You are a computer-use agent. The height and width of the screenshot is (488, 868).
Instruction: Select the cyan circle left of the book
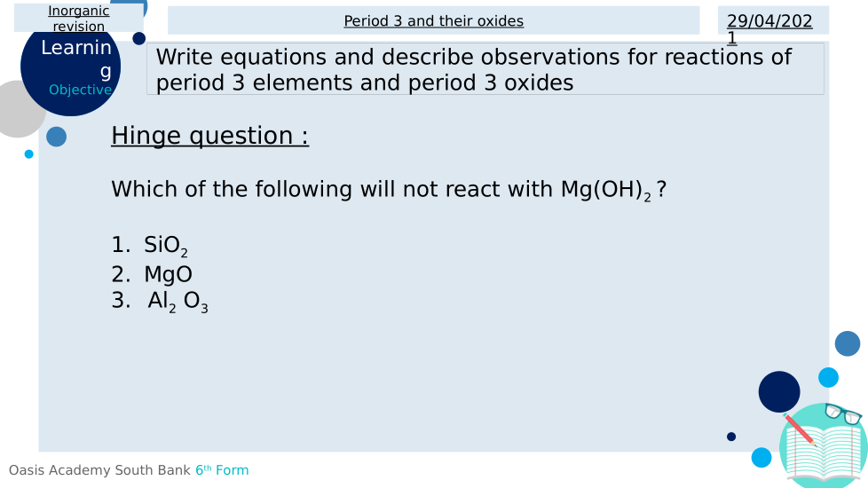(761, 458)
